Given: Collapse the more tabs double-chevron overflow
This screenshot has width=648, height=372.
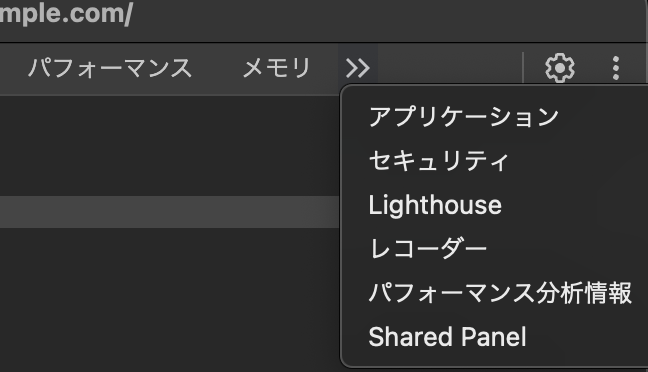Looking at the screenshot, I should [358, 68].
